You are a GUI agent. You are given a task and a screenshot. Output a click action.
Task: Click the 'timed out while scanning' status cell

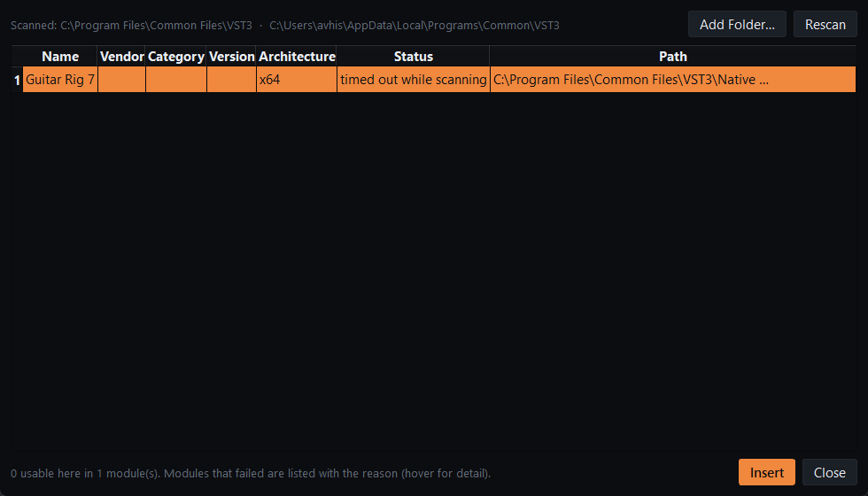pyautogui.click(x=413, y=80)
